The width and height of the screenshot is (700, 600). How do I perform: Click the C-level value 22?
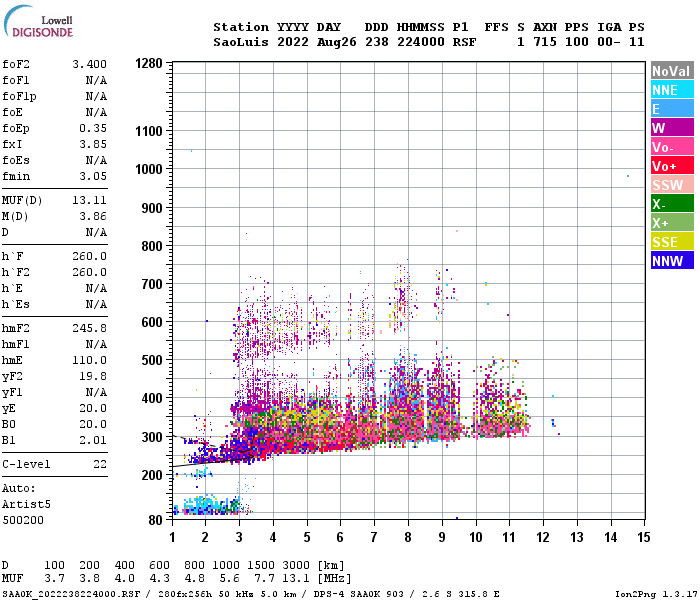100,464
